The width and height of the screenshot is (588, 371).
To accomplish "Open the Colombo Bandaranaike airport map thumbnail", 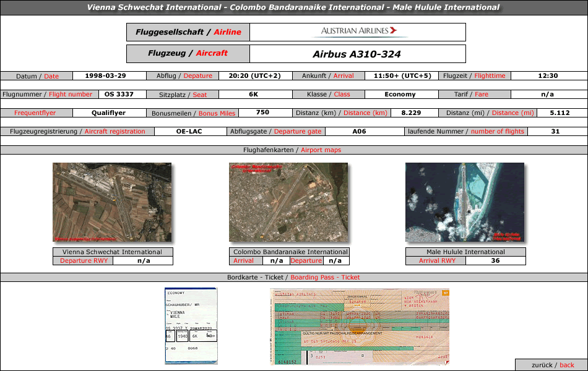I will (x=288, y=202).
